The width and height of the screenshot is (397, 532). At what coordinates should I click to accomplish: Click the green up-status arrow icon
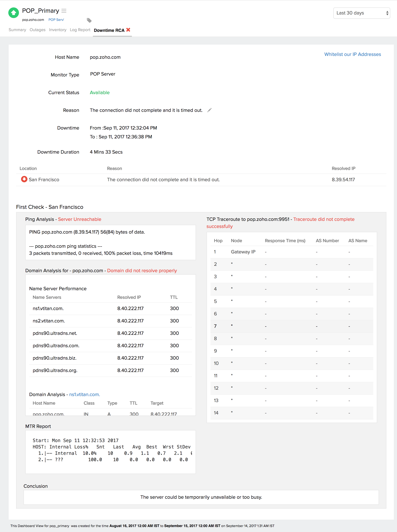13,13
